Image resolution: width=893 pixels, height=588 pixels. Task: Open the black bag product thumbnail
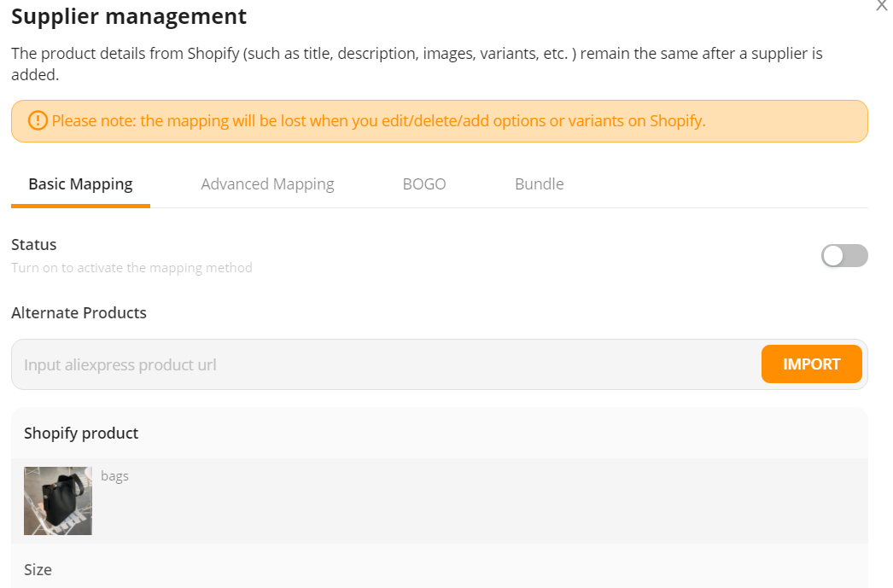point(58,501)
